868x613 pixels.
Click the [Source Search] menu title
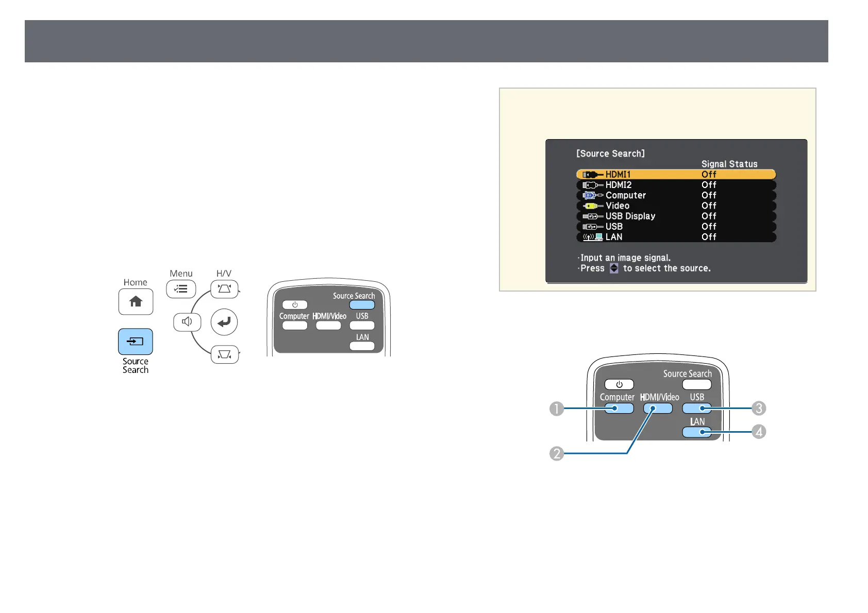pyautogui.click(x=610, y=154)
